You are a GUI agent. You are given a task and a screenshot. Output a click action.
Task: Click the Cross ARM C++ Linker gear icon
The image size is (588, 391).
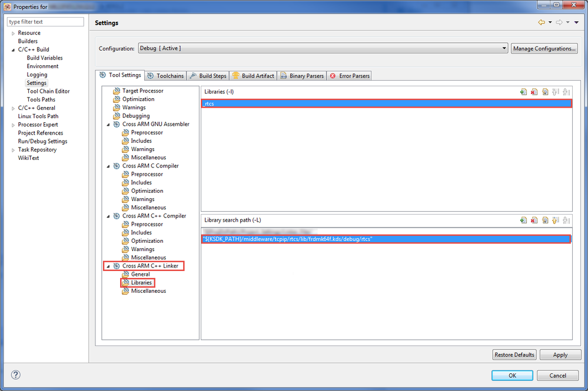click(117, 266)
